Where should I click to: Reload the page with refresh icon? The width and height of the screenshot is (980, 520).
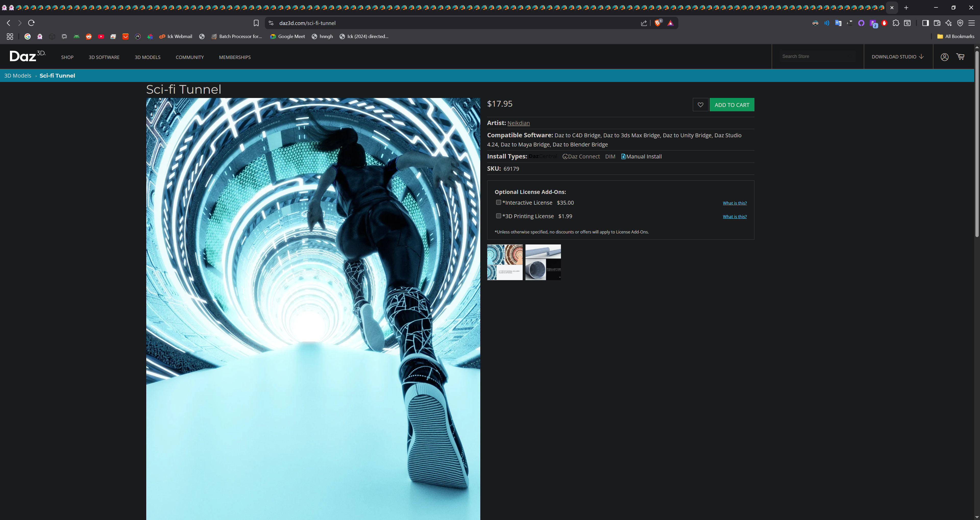[32, 23]
